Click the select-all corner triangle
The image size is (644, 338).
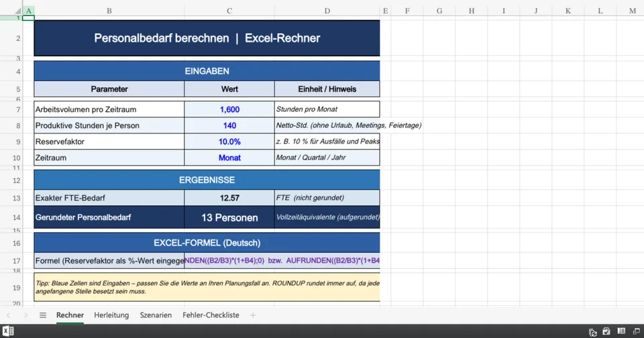pos(17,11)
